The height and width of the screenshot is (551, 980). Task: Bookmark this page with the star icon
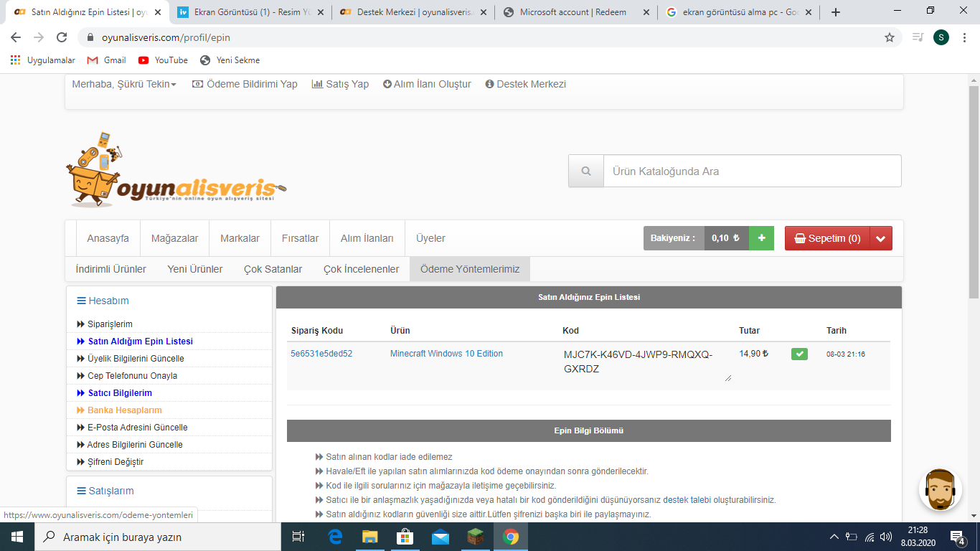pyautogui.click(x=890, y=37)
